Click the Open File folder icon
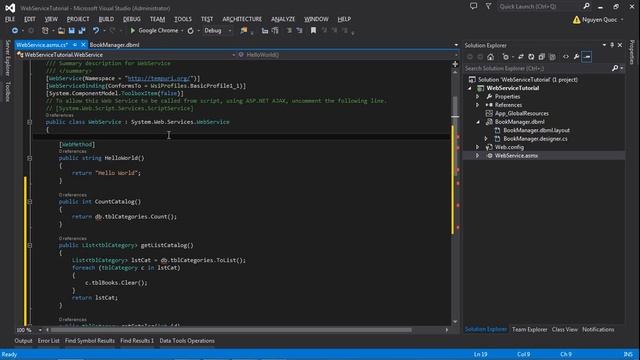This screenshot has height=360, width=640. click(x=61, y=31)
